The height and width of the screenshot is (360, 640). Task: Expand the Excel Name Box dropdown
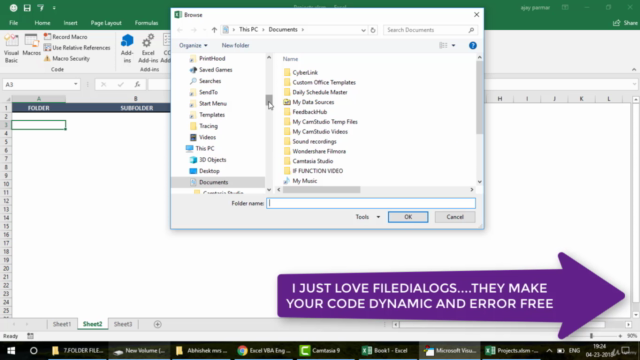(x=76, y=84)
